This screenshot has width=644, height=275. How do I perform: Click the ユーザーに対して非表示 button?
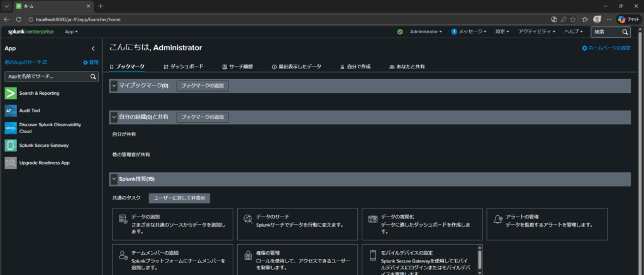click(179, 198)
